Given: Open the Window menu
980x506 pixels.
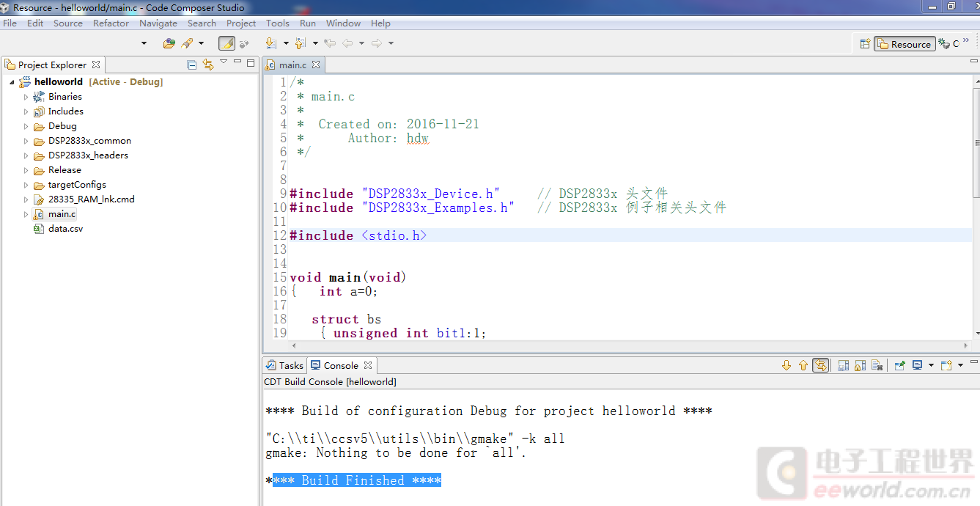Looking at the screenshot, I should point(343,23).
